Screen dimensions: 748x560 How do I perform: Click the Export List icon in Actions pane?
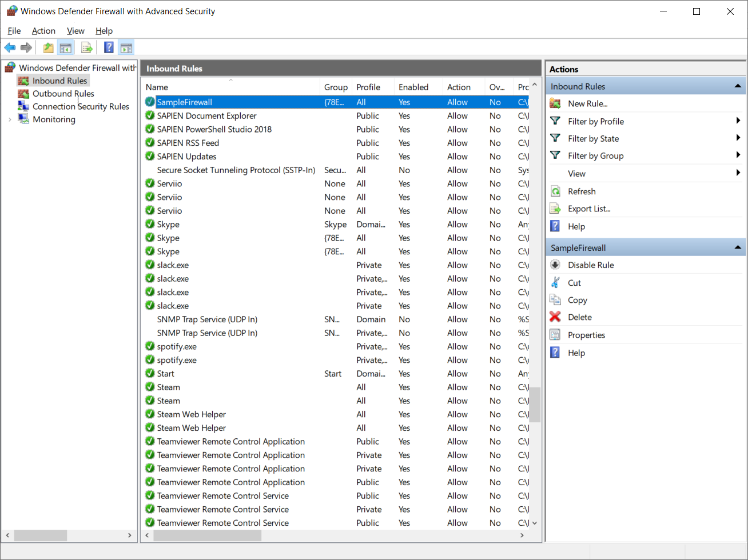(555, 209)
